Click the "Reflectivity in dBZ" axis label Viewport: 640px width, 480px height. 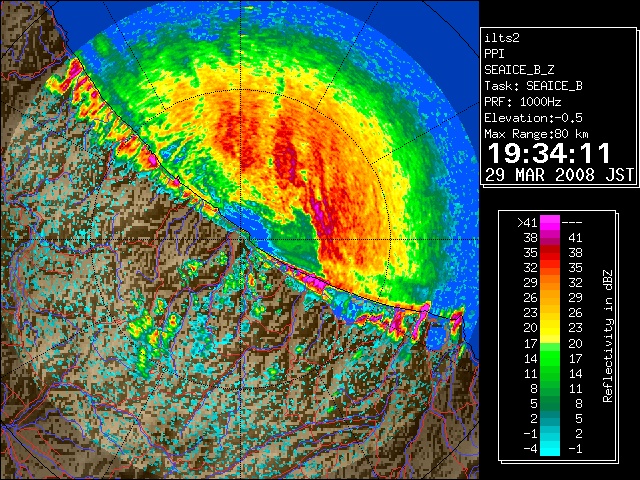coord(607,336)
